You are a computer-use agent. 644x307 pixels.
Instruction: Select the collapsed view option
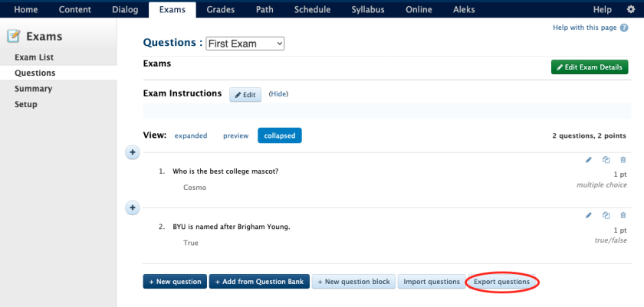[x=280, y=136]
